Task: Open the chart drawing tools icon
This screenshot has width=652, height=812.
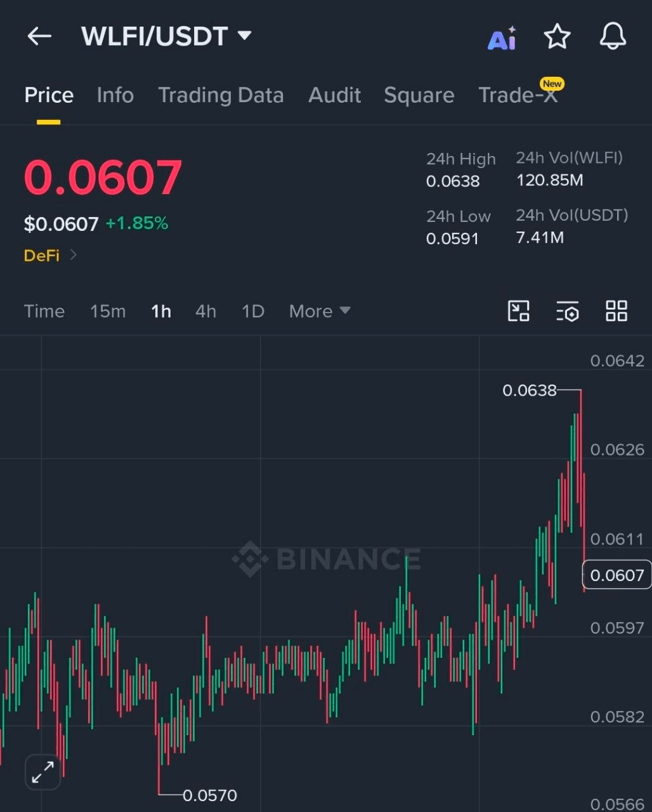Action: [519, 311]
